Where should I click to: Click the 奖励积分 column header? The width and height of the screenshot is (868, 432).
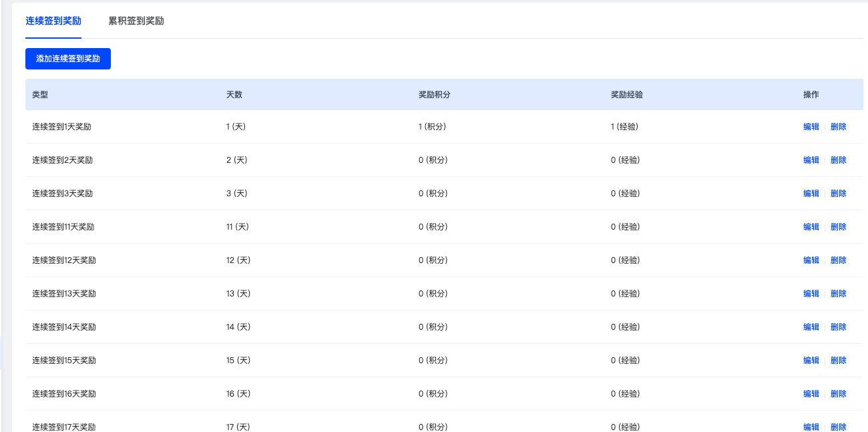[435, 95]
